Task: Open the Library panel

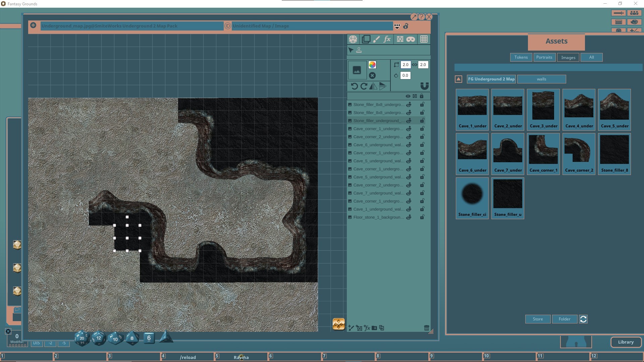Action: (626, 342)
